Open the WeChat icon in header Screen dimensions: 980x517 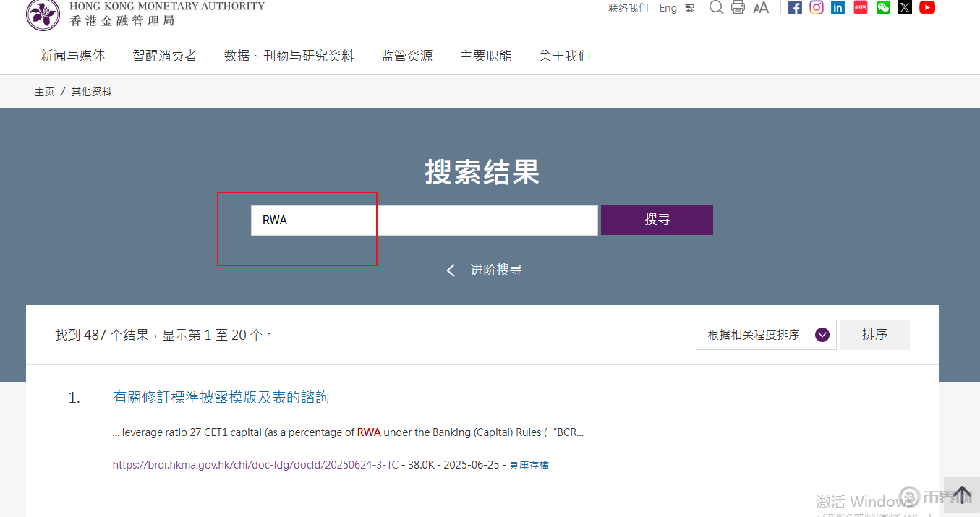(883, 8)
